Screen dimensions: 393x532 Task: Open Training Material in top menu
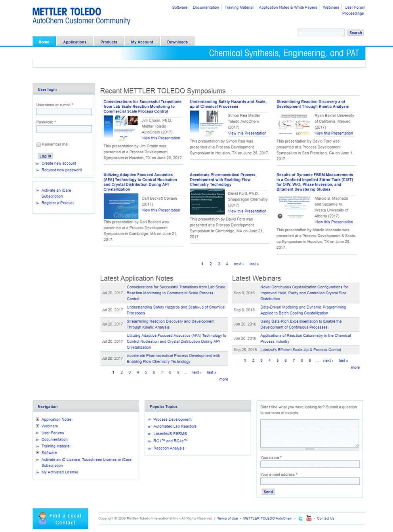239,8
